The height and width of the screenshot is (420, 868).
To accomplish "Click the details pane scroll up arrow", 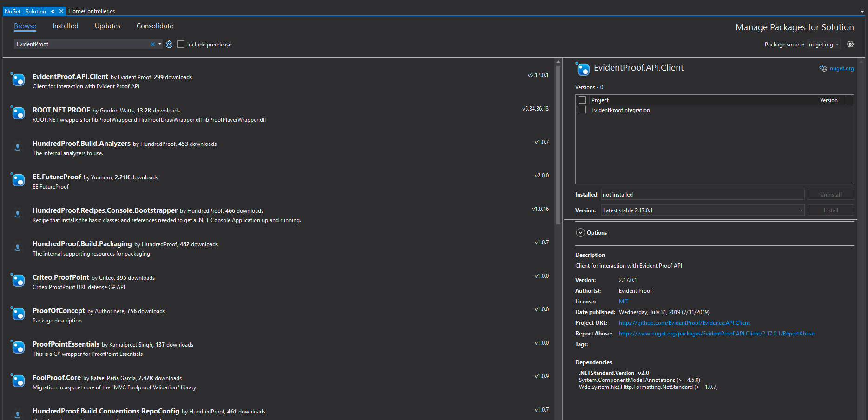I will pos(862,61).
